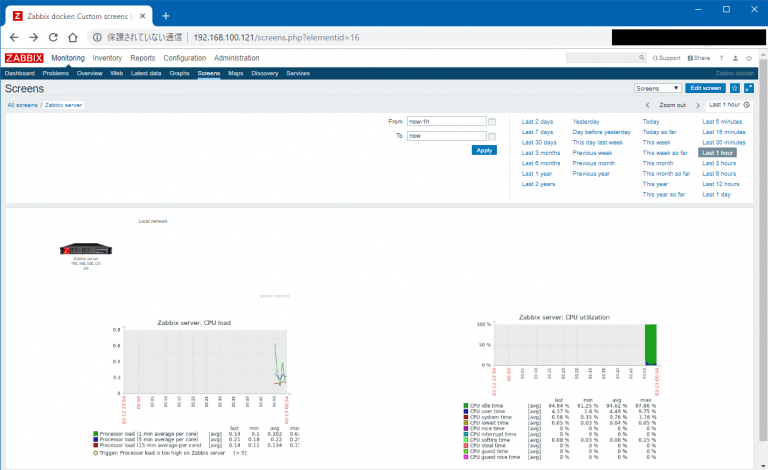Open the Monitoring menu
This screenshot has height=470, width=768.
click(x=68, y=58)
